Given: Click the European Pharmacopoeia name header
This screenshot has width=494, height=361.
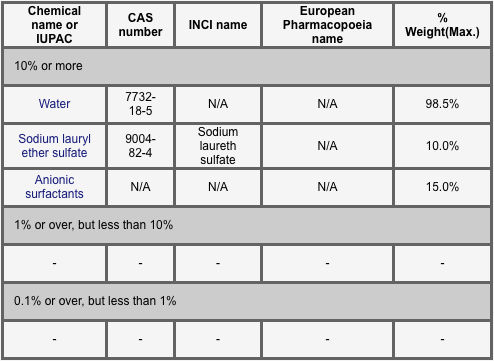Looking at the screenshot, I should click(x=327, y=25).
